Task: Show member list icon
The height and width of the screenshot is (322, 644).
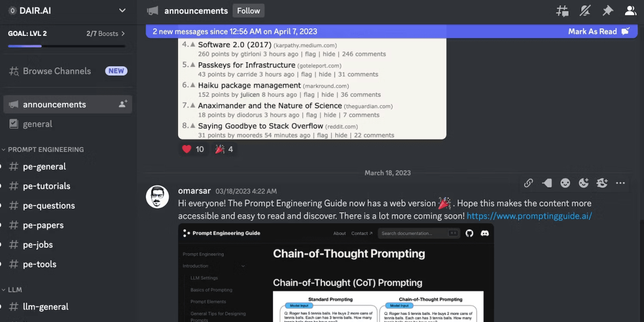Action: click(631, 11)
